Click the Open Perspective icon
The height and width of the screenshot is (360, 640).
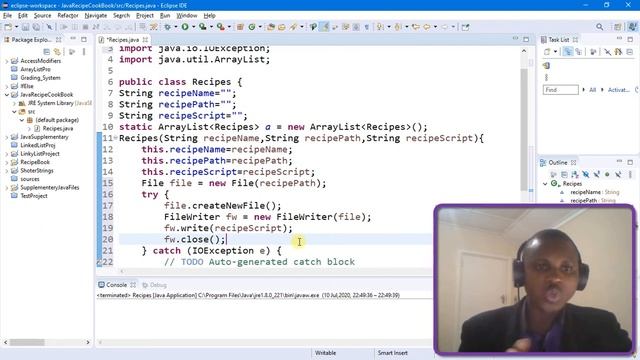pos(618,27)
